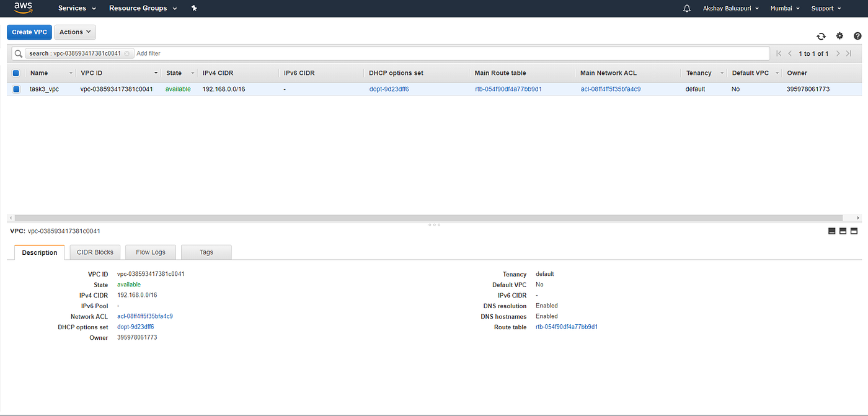The height and width of the screenshot is (416, 868).
Task: Open the Actions dropdown
Action: pyautogui.click(x=74, y=32)
